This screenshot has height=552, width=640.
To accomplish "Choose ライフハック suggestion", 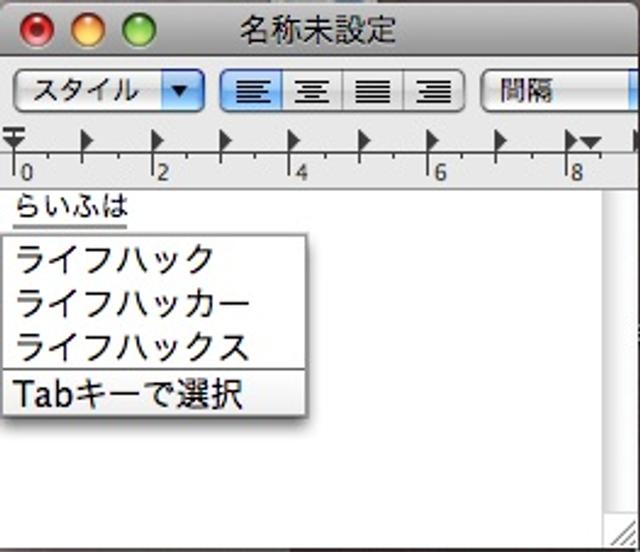I will 154,259.
